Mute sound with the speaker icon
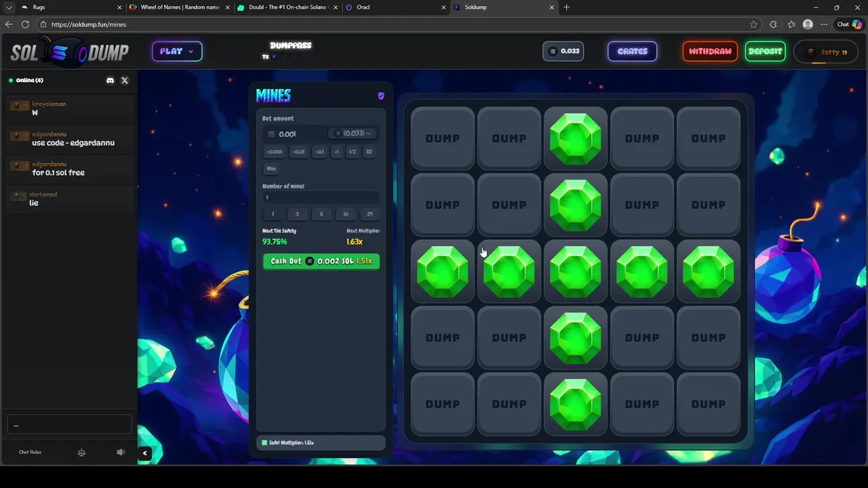The height and width of the screenshot is (488, 868). [x=121, y=452]
